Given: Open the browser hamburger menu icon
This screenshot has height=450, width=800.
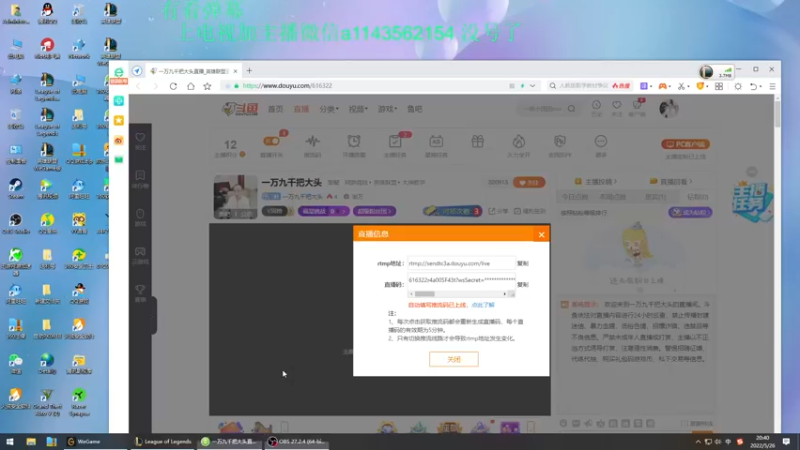Looking at the screenshot, I should coord(772,87).
